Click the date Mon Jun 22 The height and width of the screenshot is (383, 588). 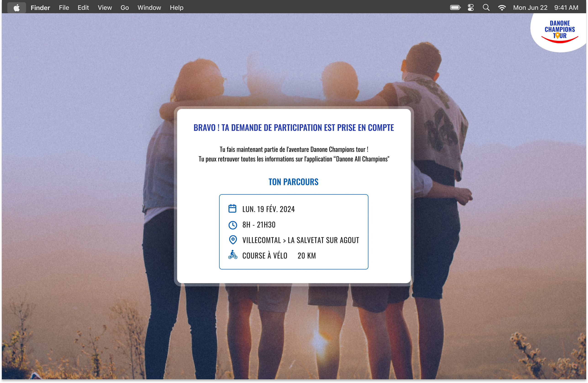point(530,8)
